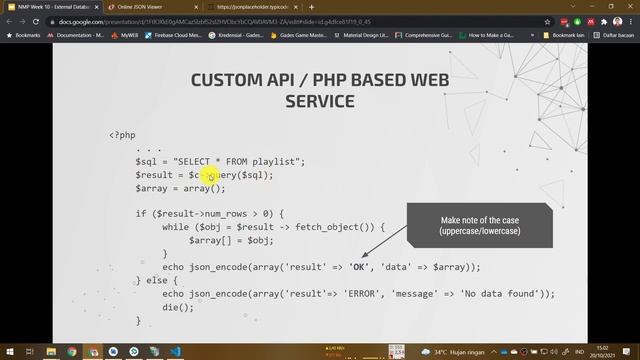This screenshot has height=360, width=640.
Task: Open the How to Make a Ga... bookmark
Action: tap(487, 36)
